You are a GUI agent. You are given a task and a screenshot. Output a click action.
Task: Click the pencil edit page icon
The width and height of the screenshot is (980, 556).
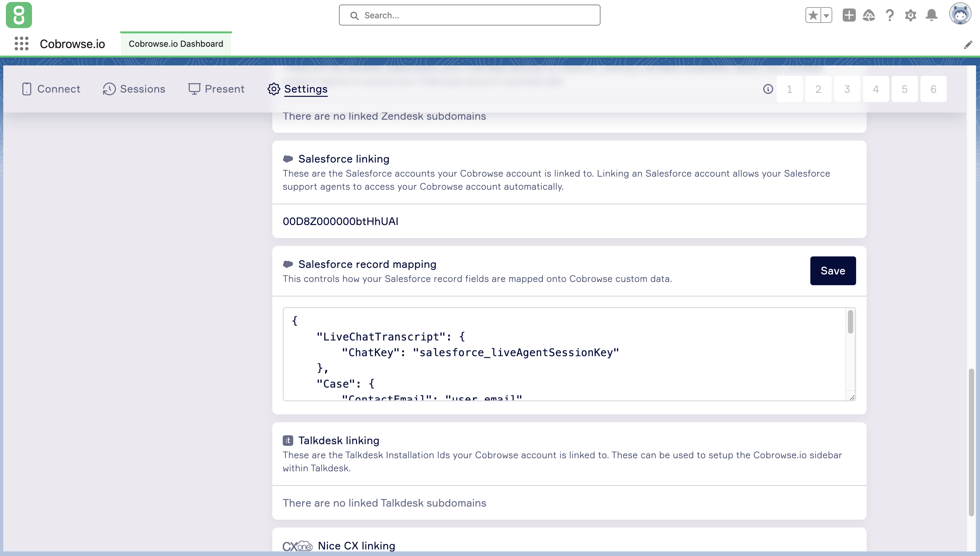point(968,45)
